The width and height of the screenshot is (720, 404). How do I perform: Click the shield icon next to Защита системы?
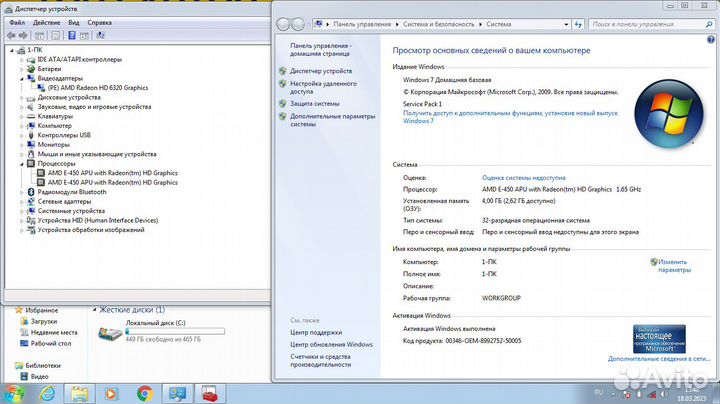pos(282,104)
